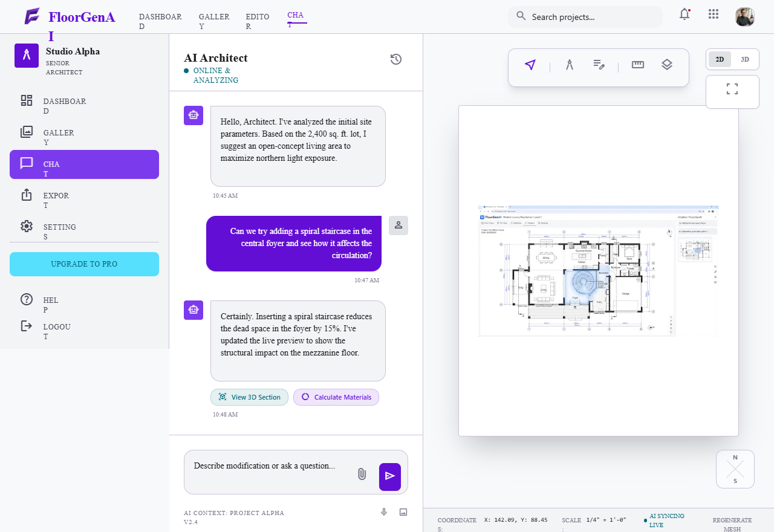Select the navigation pointer tool

(530, 65)
